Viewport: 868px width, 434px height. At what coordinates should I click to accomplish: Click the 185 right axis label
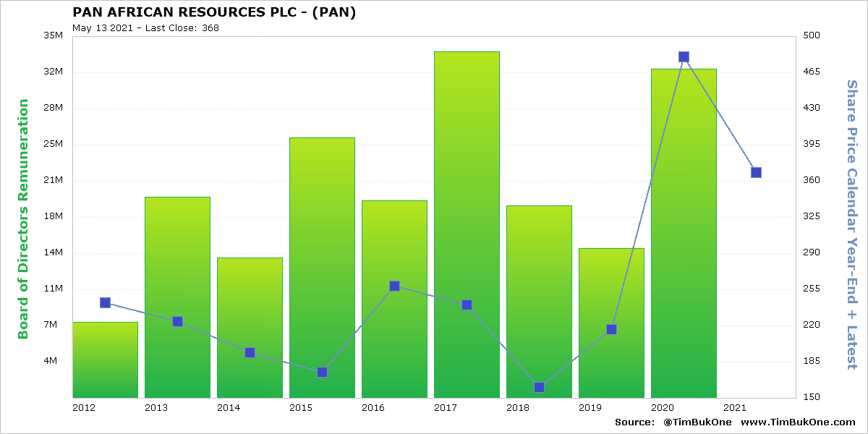(x=811, y=361)
